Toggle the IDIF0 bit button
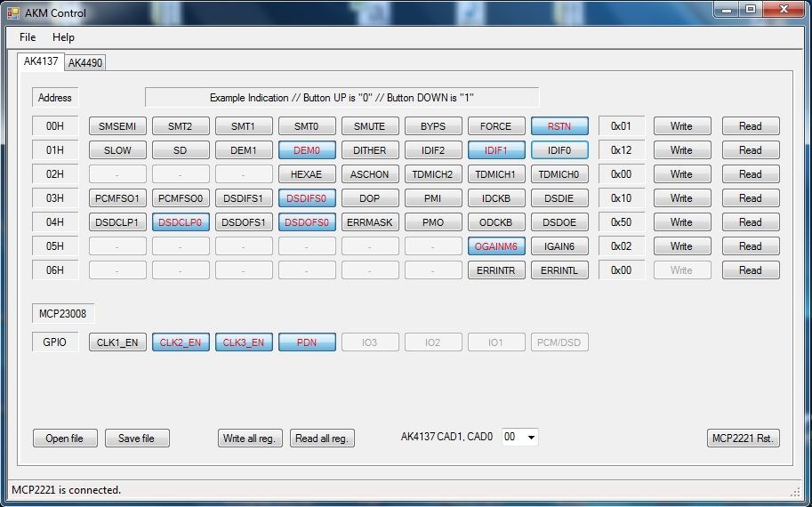 (559, 150)
